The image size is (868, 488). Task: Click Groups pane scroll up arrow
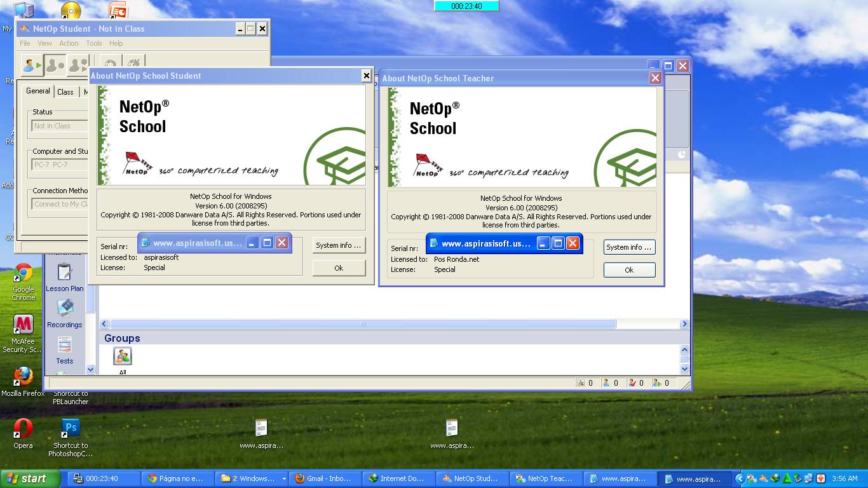pyautogui.click(x=684, y=349)
